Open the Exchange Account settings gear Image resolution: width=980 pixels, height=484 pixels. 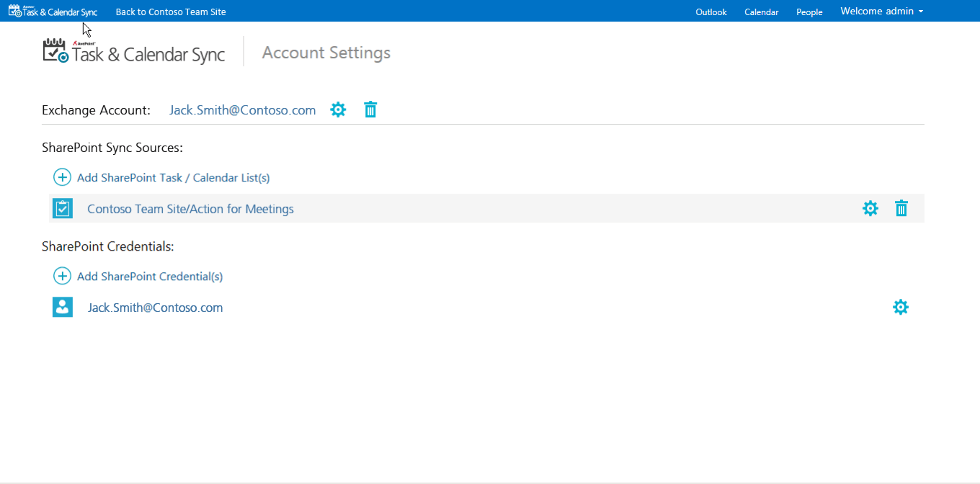(x=338, y=109)
